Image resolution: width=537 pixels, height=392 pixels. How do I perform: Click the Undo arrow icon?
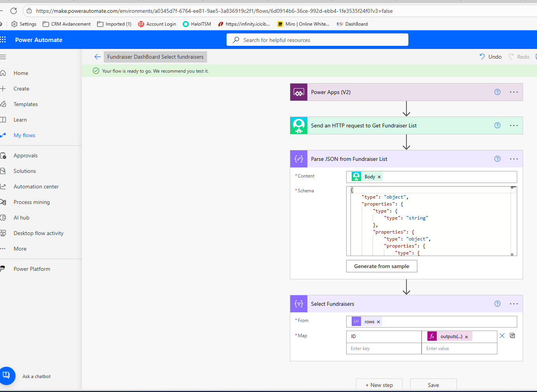tap(482, 57)
